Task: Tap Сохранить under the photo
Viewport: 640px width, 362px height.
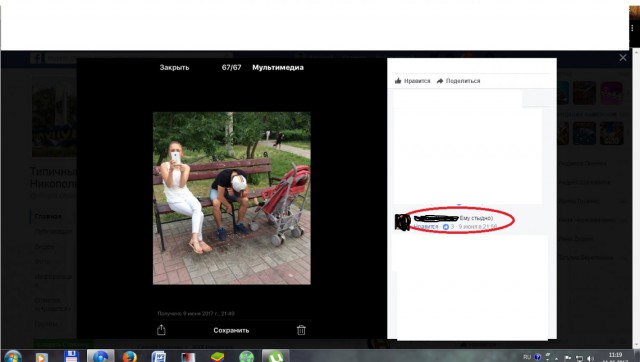Action: click(231, 330)
